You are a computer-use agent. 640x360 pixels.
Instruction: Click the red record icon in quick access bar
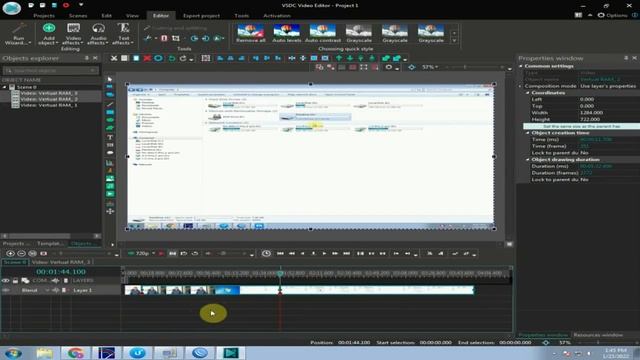click(66, 5)
